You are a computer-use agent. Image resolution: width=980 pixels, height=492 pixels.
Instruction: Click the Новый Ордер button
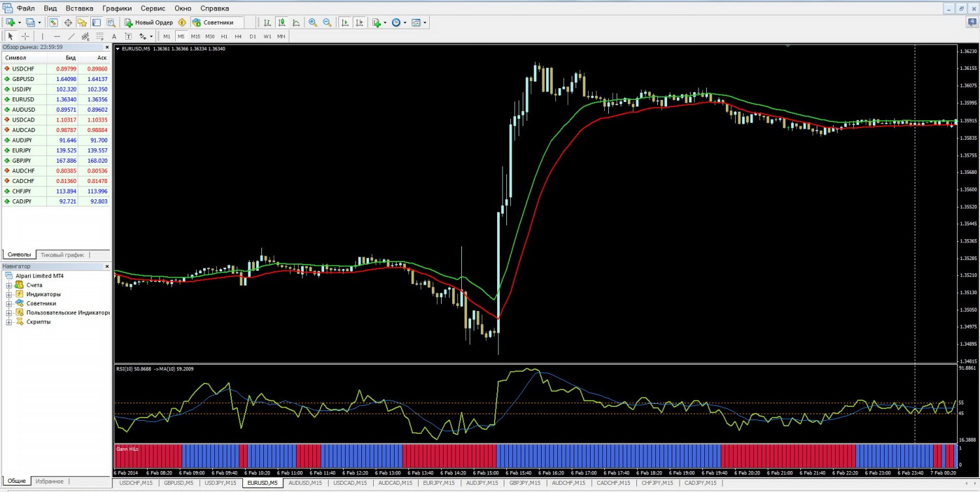pyautogui.click(x=149, y=22)
